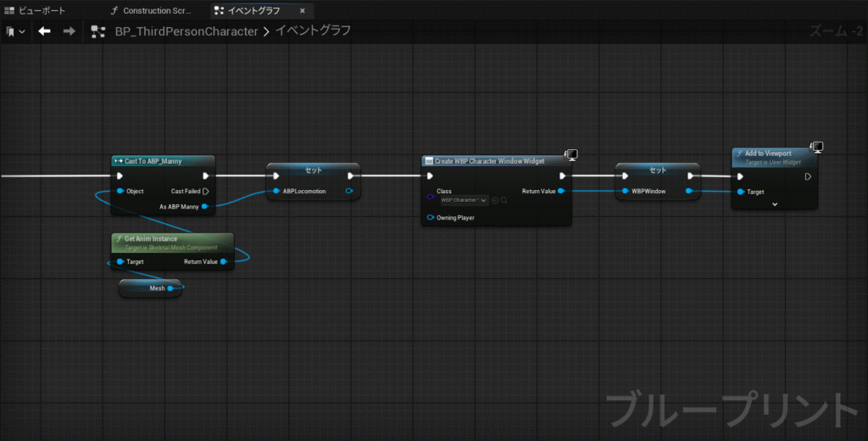Click the Target pin on Add to Viewport
This screenshot has height=441, width=868.
pos(741,192)
